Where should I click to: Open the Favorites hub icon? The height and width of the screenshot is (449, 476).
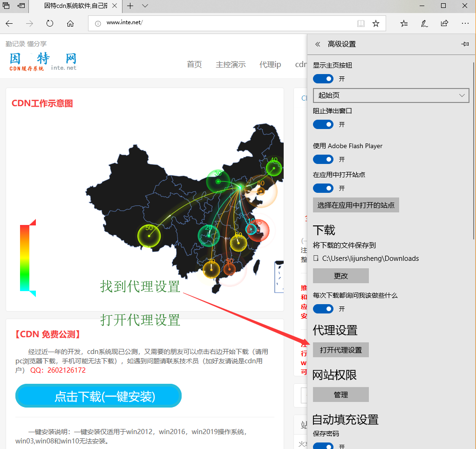coord(404,23)
